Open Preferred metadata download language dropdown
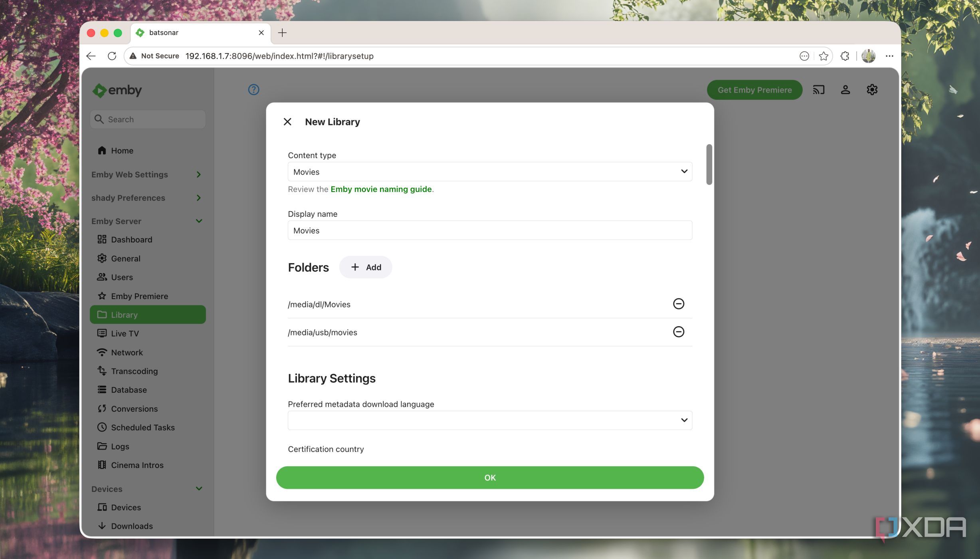The image size is (980, 559). [x=490, y=420]
